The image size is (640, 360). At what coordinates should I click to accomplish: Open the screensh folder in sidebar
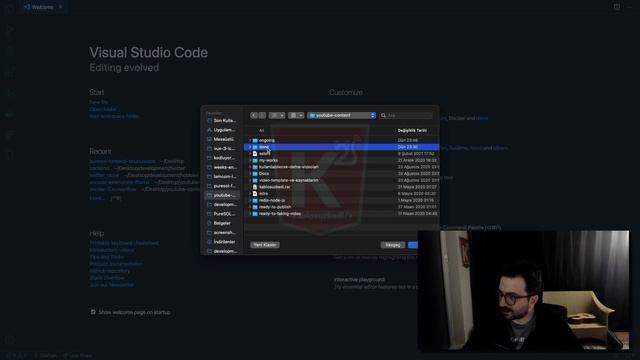(222, 233)
